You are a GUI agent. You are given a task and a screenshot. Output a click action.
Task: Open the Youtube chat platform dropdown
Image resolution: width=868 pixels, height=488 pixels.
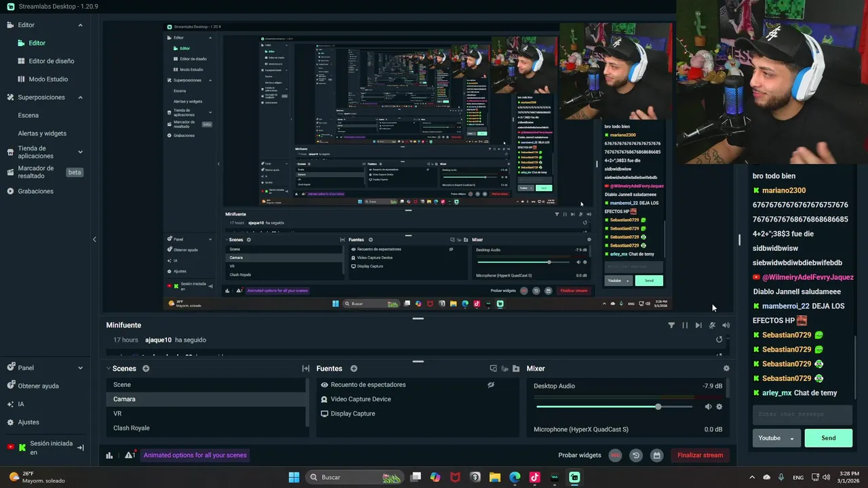[x=776, y=438]
